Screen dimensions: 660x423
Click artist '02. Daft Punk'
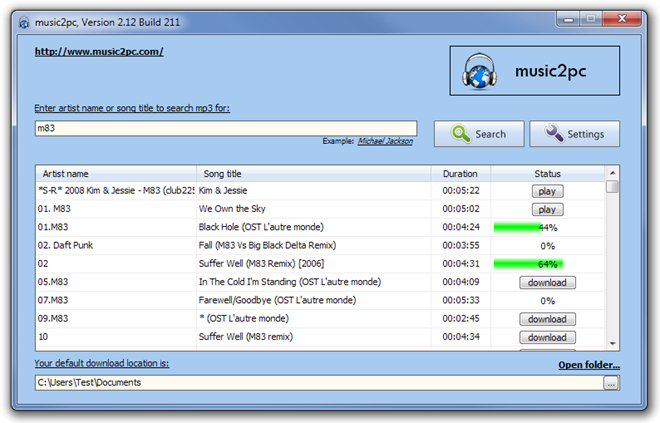[x=65, y=245]
